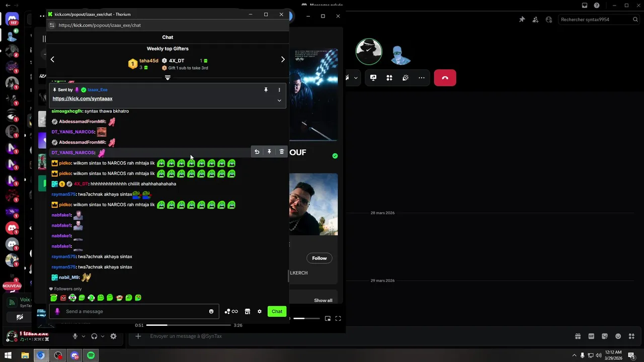Click username simoxgxhcgfh in chat

(x=66, y=111)
